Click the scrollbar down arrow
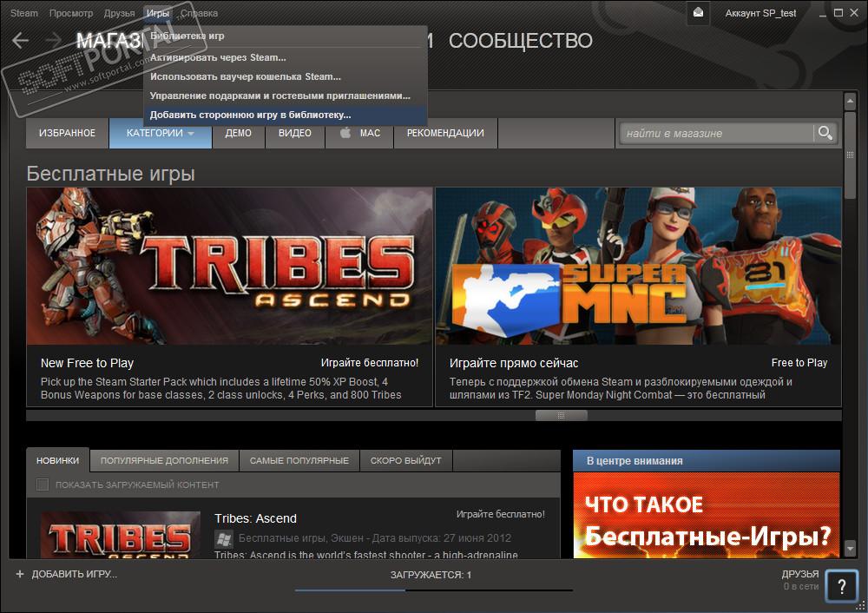Screen dimensions: 868x613 click(x=851, y=549)
